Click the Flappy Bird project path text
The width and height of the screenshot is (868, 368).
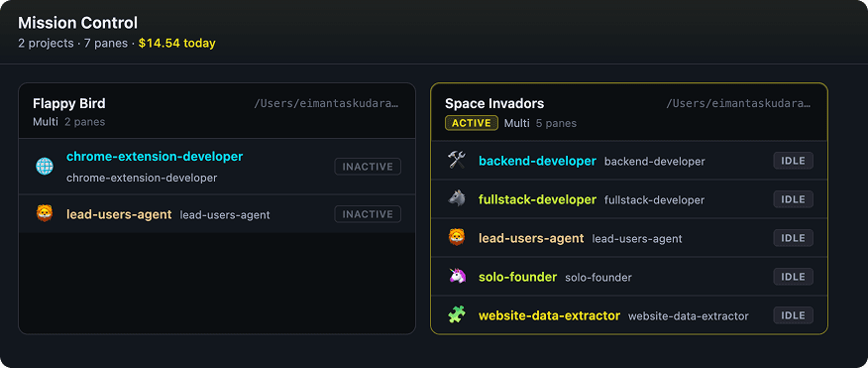click(326, 103)
